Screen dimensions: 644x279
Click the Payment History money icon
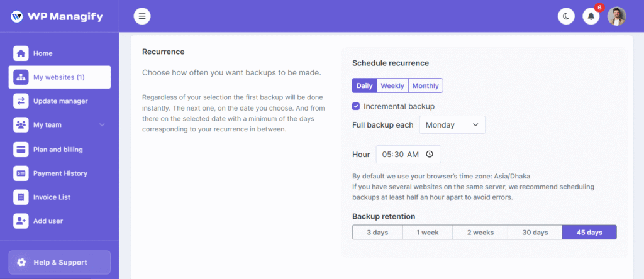tap(21, 173)
